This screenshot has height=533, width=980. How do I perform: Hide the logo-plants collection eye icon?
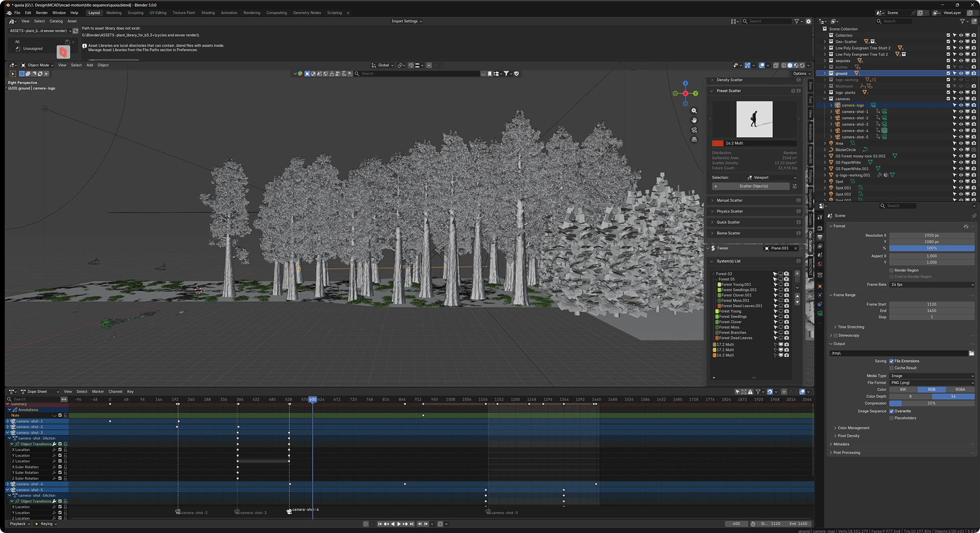tap(961, 93)
